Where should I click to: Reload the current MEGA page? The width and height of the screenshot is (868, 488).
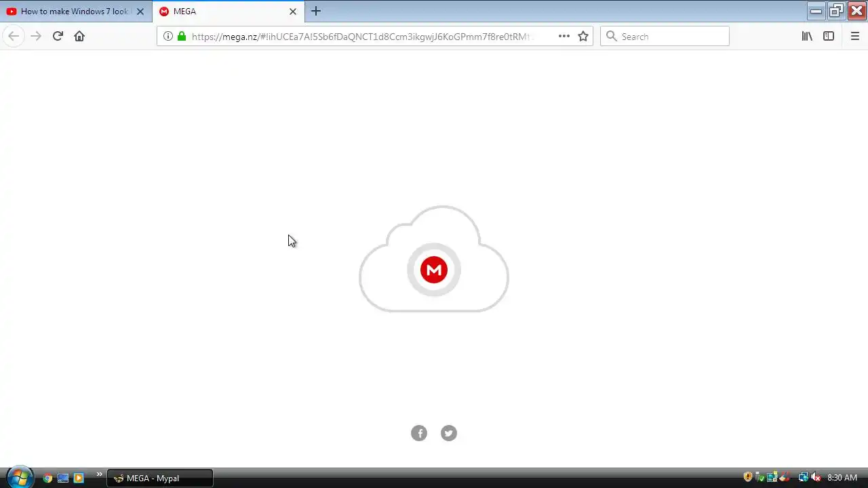[58, 36]
